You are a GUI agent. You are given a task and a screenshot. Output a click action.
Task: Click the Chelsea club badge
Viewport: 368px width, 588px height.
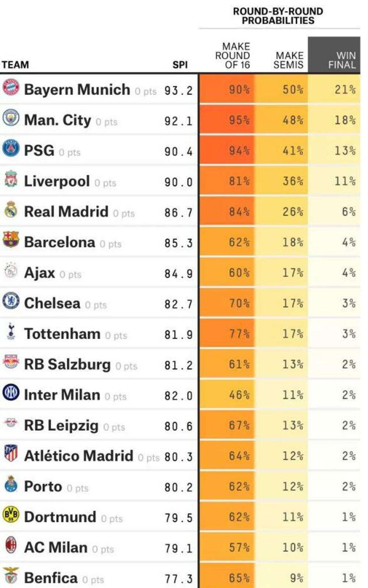tap(11, 301)
